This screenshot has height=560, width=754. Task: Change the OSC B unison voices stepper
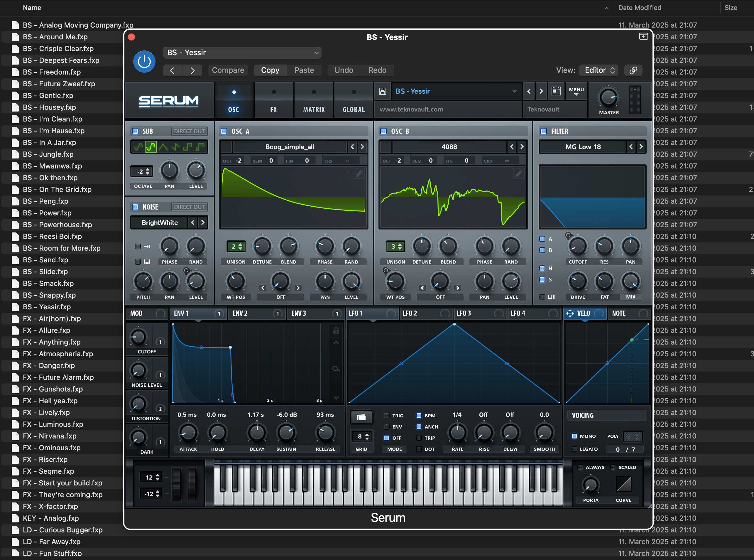coord(395,247)
